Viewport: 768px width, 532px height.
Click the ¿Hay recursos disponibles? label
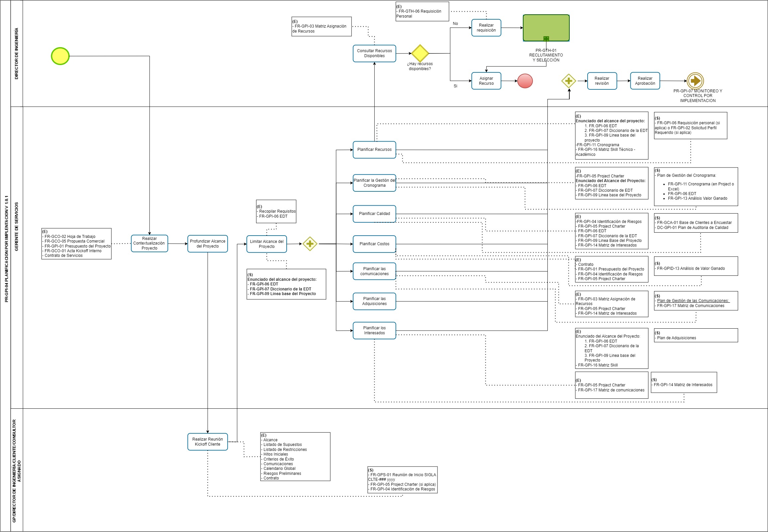coord(420,66)
